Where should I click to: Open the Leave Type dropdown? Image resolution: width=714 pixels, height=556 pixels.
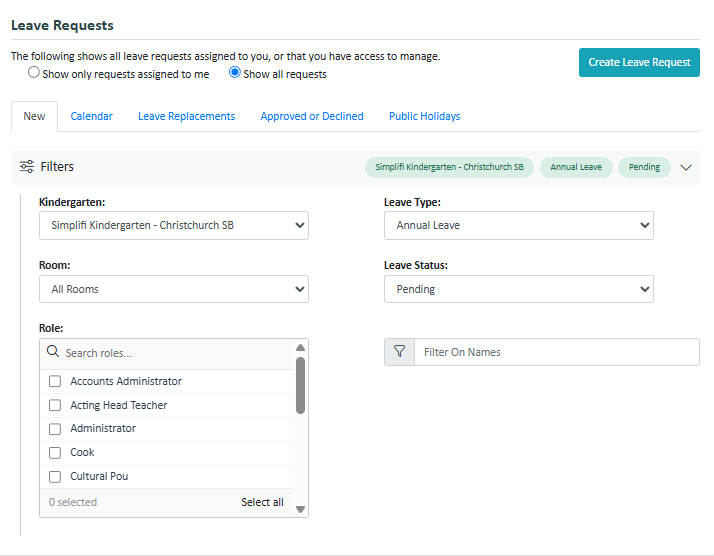[x=519, y=225]
